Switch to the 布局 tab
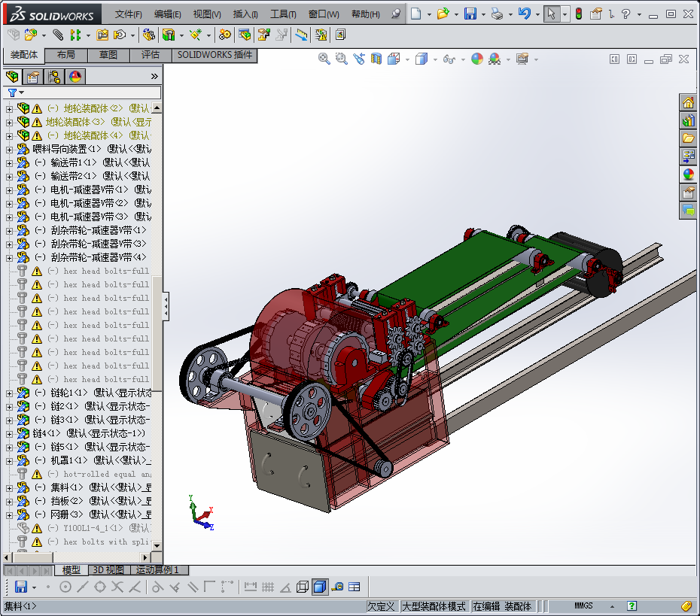The height and width of the screenshot is (616, 700). pyautogui.click(x=66, y=55)
